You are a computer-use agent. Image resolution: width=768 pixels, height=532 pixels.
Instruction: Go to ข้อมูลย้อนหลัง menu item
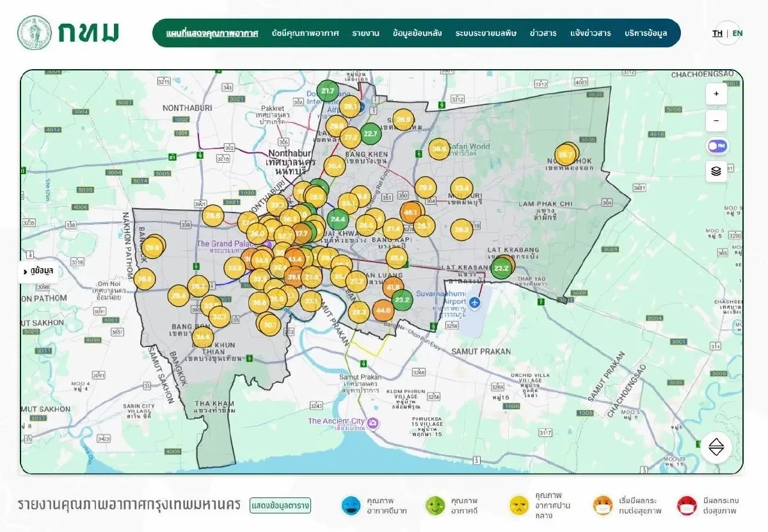[x=418, y=33]
